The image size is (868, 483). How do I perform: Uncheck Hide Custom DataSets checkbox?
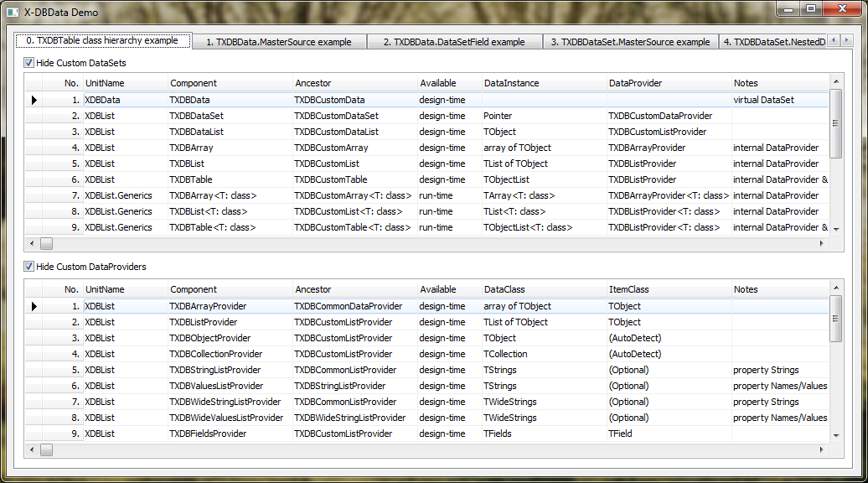29,63
